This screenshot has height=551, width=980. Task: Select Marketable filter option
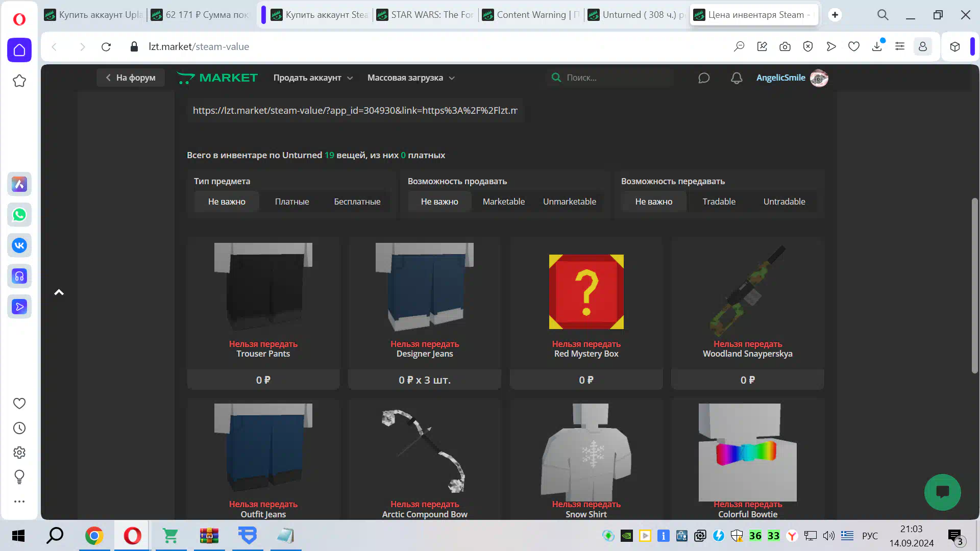(x=504, y=202)
